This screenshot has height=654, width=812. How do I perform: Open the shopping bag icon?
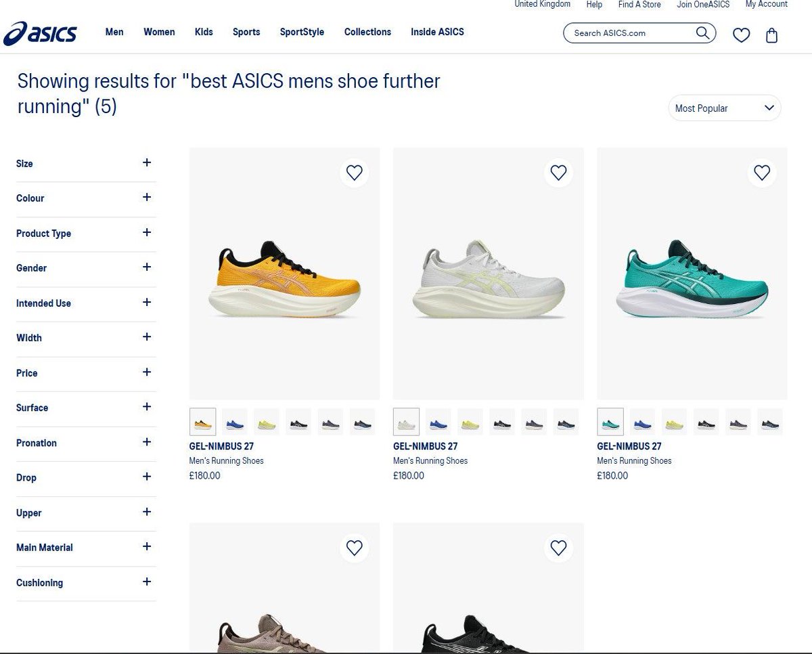click(771, 35)
